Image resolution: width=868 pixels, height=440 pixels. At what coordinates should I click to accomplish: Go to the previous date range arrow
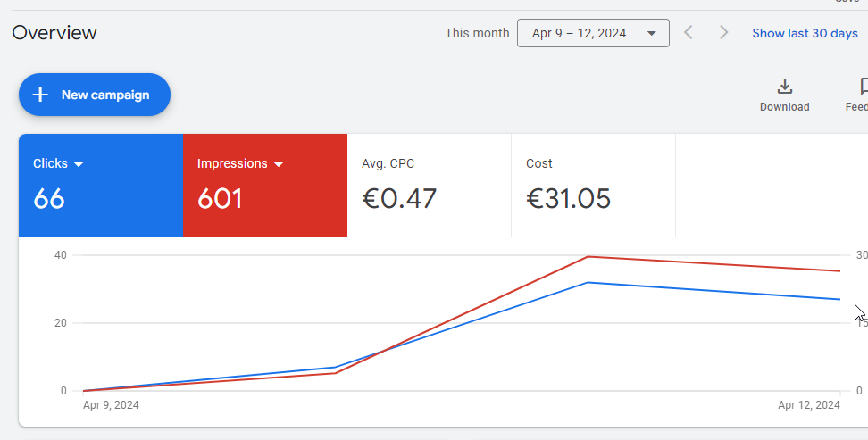pos(689,33)
